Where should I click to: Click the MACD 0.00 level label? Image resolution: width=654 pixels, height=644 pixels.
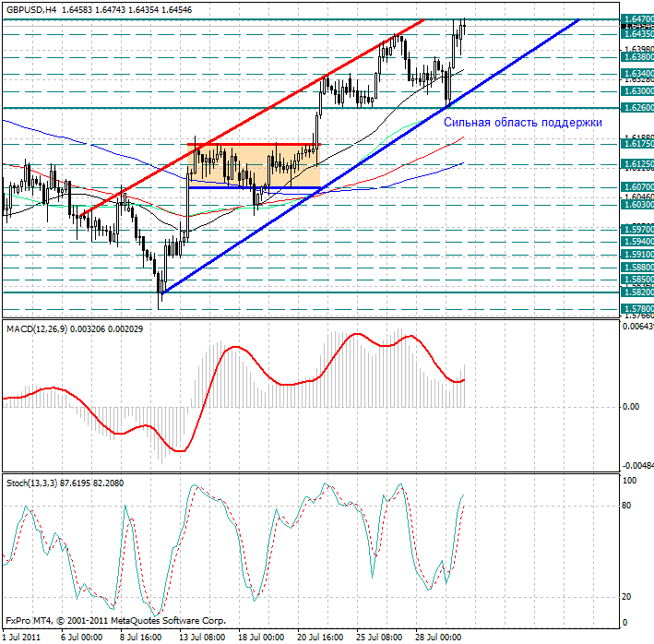pos(631,407)
